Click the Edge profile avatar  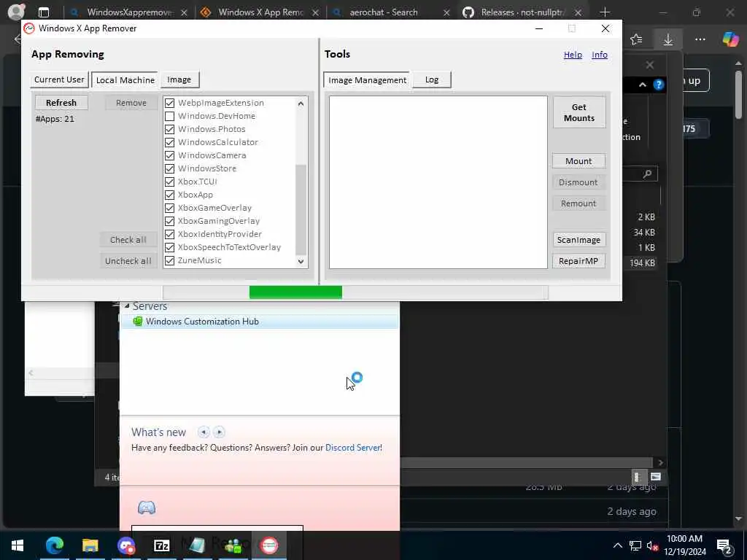16,12
